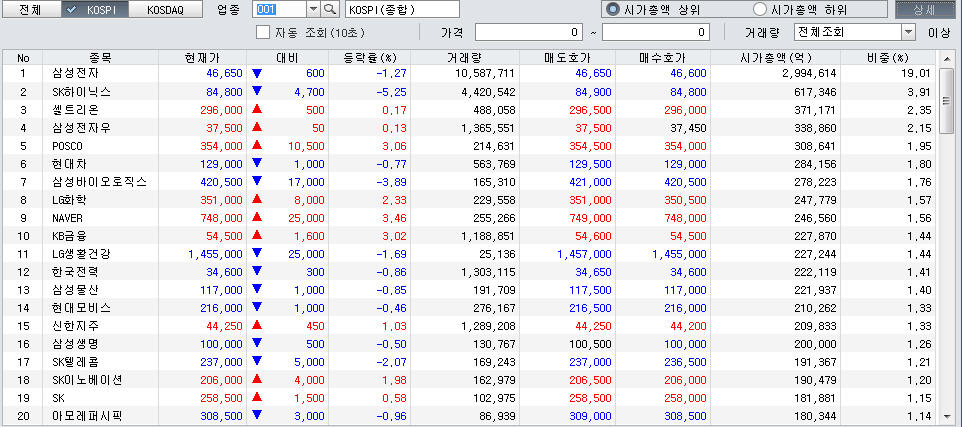
Task: Switch to the 전체 tab
Action: [30, 9]
